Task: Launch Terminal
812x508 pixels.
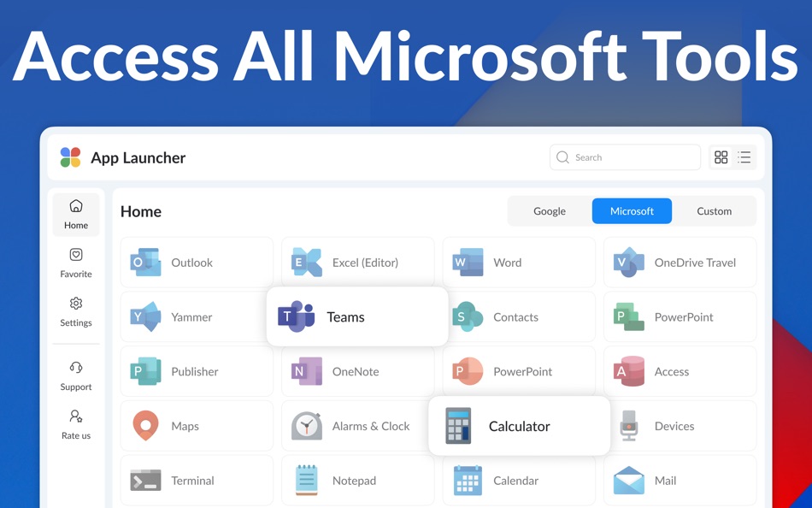Action: [197, 481]
